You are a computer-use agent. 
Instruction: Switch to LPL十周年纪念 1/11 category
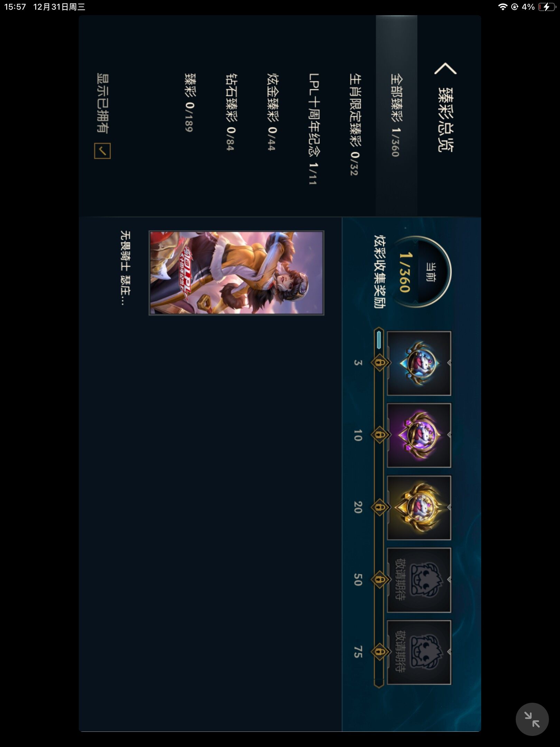click(x=314, y=129)
